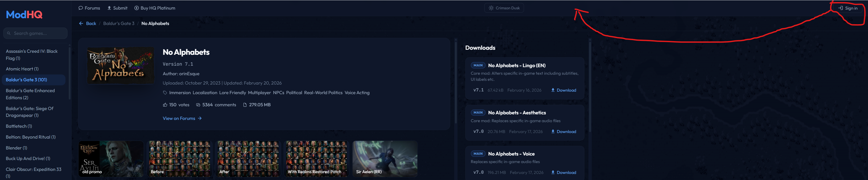The image size is (868, 180).
Task: Open the 'After' screenshot thumbnail
Action: (248, 159)
